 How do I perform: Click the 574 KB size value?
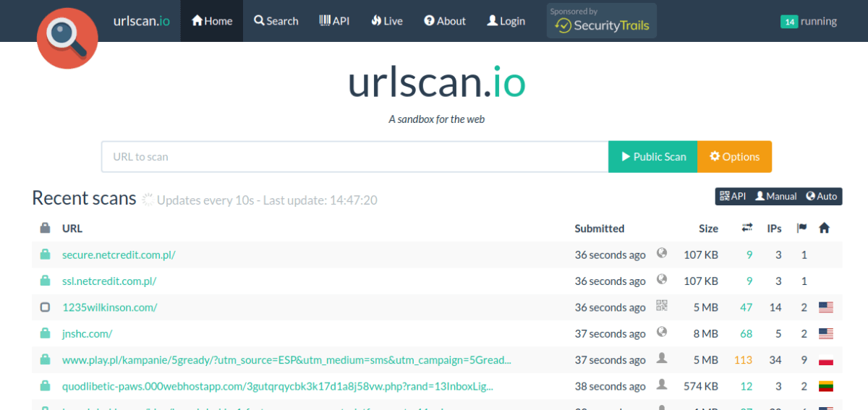(x=701, y=386)
